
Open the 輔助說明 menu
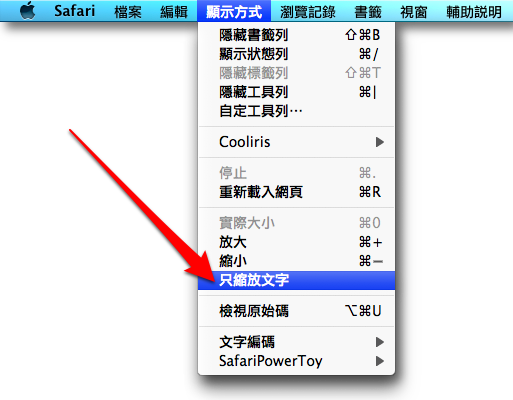click(474, 12)
